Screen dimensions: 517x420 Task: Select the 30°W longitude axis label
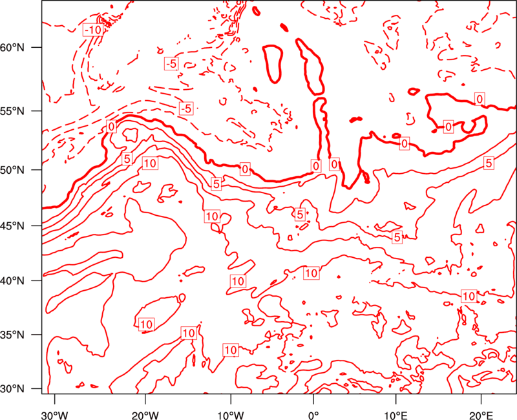click(x=55, y=415)
